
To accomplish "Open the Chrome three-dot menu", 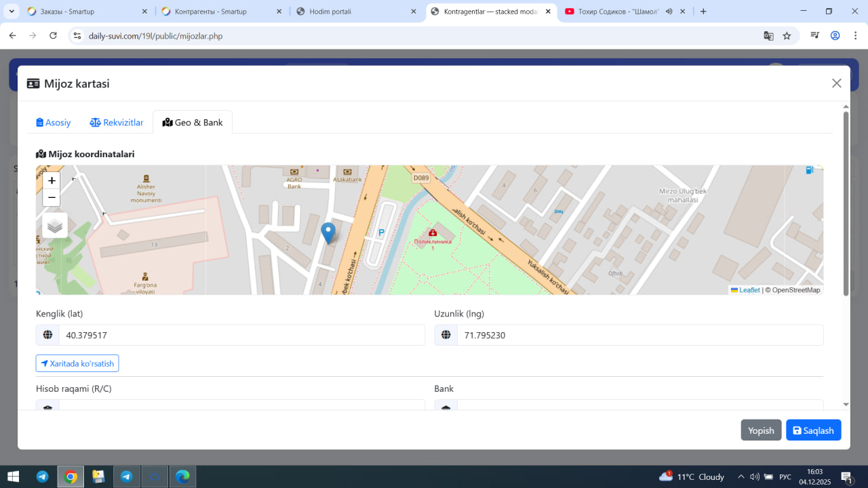I will [855, 36].
